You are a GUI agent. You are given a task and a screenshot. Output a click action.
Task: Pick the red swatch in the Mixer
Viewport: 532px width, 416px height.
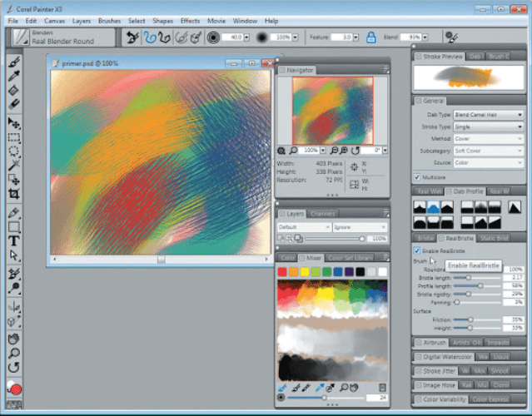(282, 272)
